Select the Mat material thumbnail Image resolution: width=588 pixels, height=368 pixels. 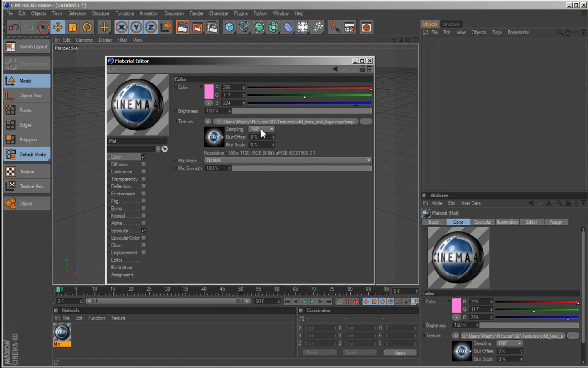tap(62, 332)
